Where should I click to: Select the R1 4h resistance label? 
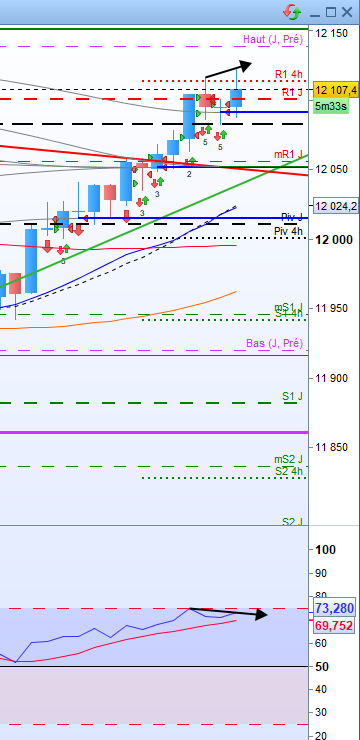[x=289, y=74]
